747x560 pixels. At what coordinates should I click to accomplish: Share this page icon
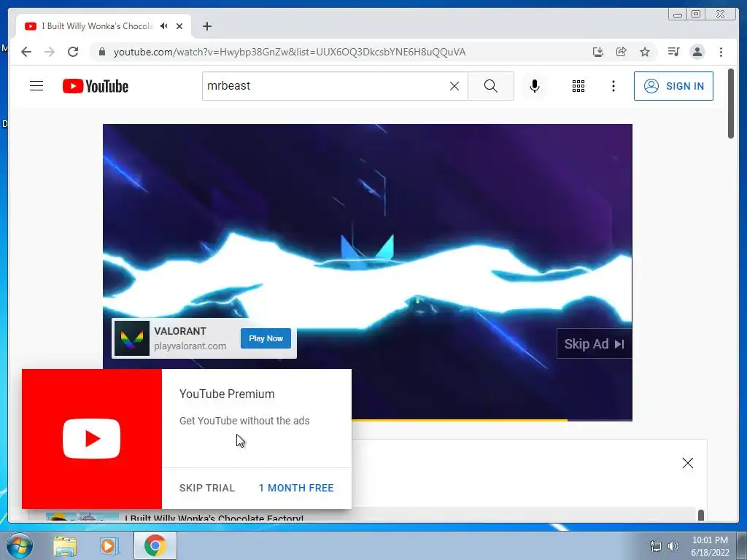[622, 52]
